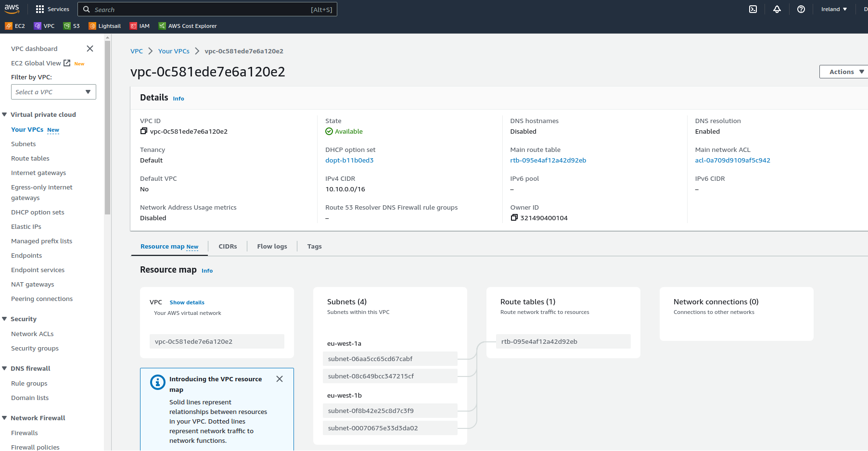This screenshot has height=451, width=868.
Task: Select subnet-08c649bcc347215cf in resource map
Action: tap(390, 376)
